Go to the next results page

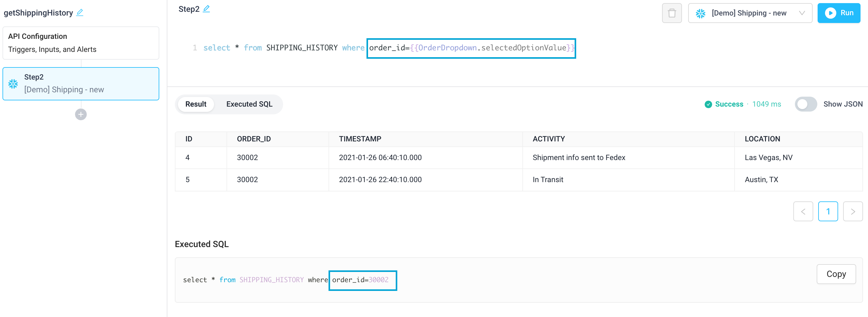852,211
